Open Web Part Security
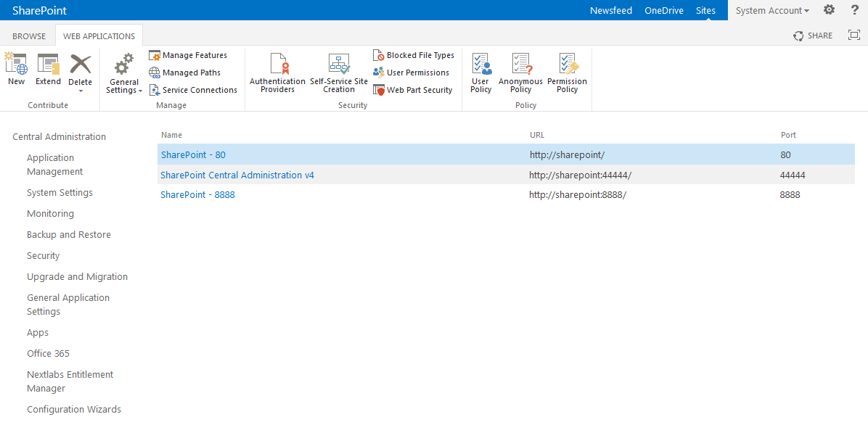 (413, 90)
